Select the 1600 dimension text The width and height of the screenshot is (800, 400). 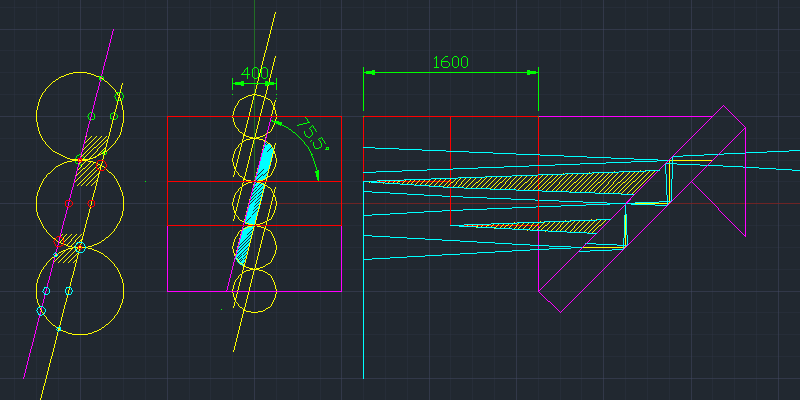[x=451, y=62]
